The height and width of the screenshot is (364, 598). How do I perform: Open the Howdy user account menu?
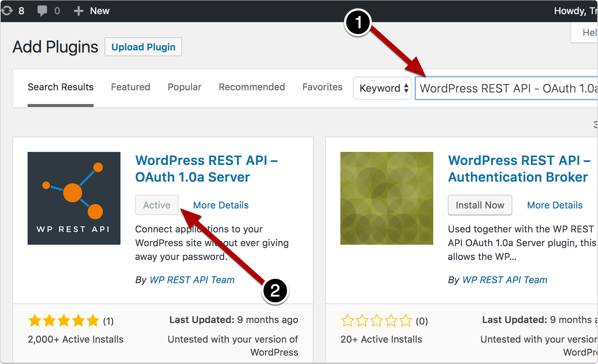[x=576, y=11]
